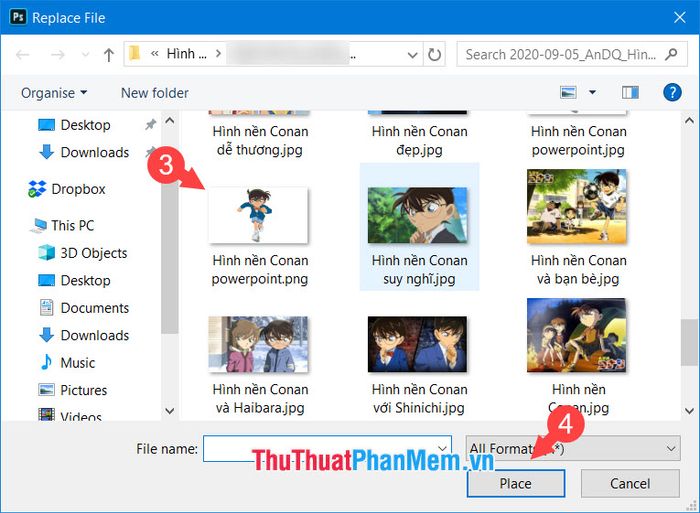
Task: Open Dropbox in navigation pane
Action: (x=78, y=189)
